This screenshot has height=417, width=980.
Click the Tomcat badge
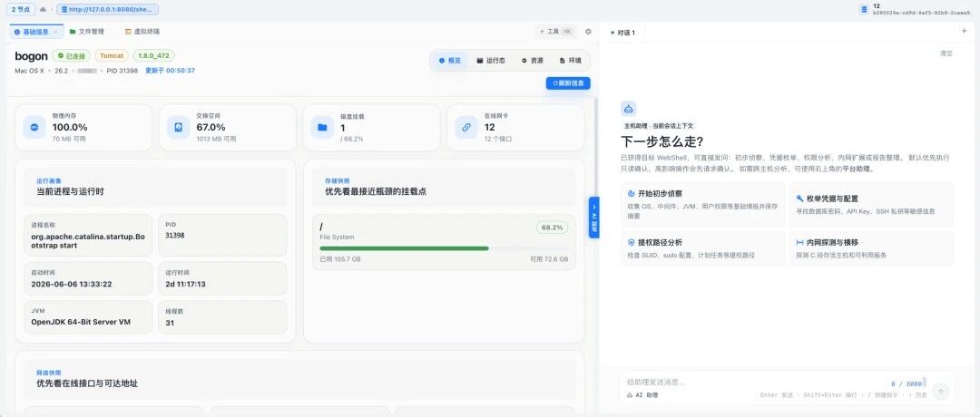tap(112, 56)
